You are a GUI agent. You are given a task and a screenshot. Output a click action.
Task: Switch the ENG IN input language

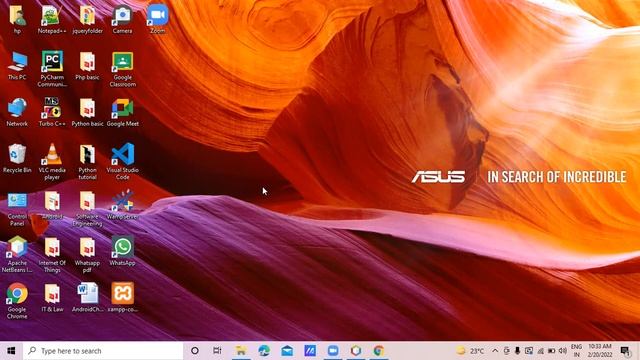click(x=576, y=351)
